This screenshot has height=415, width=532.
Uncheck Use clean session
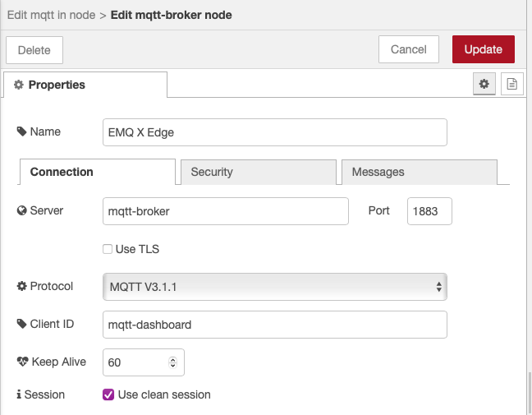(x=108, y=394)
